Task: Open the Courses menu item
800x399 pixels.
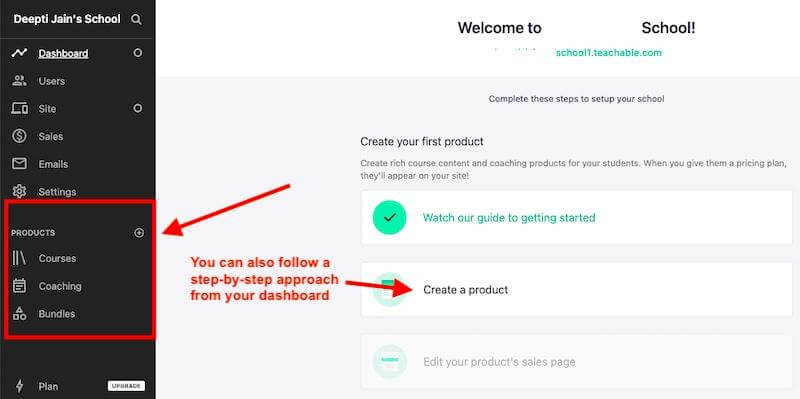Action: click(x=57, y=258)
